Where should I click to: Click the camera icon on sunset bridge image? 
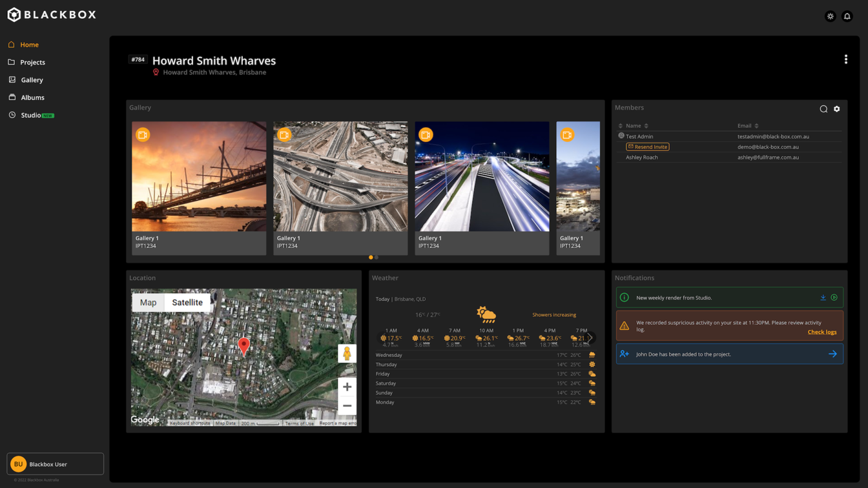click(143, 135)
